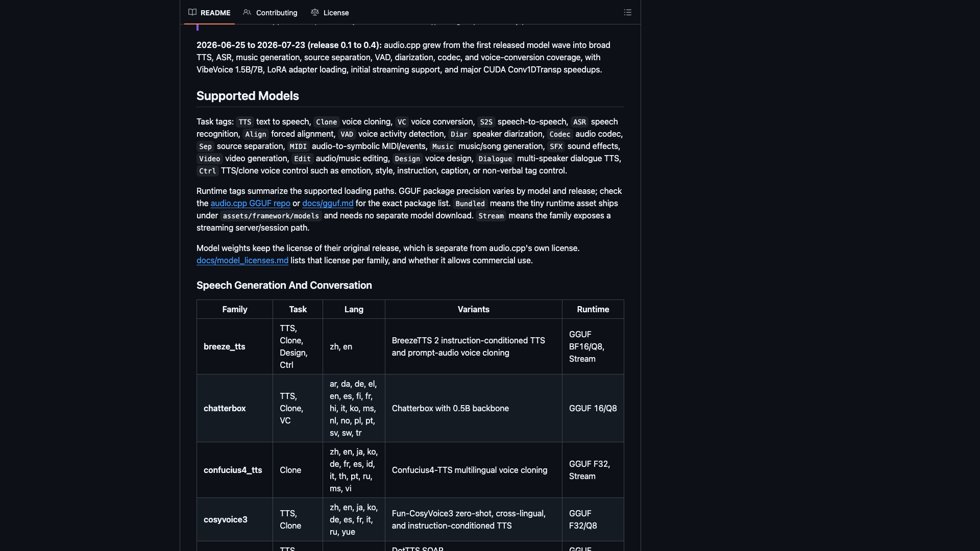Click the License scale icon
Viewport: 980px width, 551px height.
click(x=315, y=12)
